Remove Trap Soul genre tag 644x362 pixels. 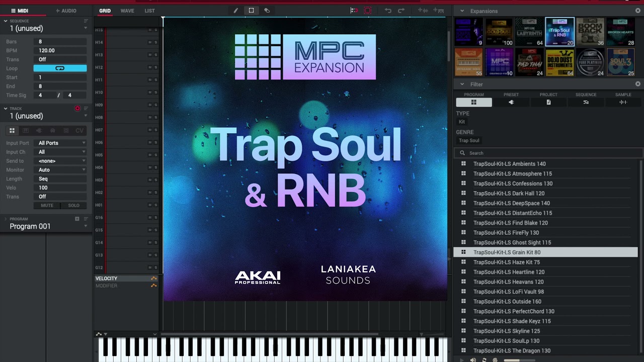pos(469,141)
